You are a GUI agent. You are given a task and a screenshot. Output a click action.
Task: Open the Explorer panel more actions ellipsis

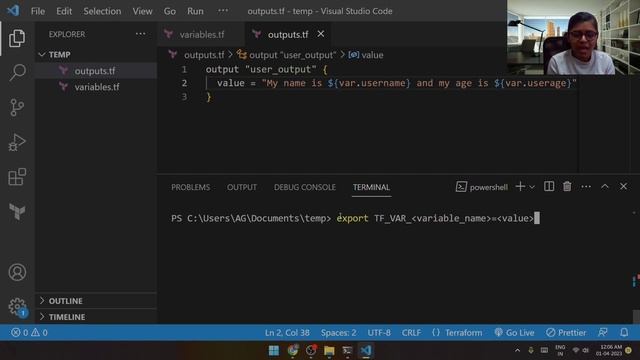point(140,34)
